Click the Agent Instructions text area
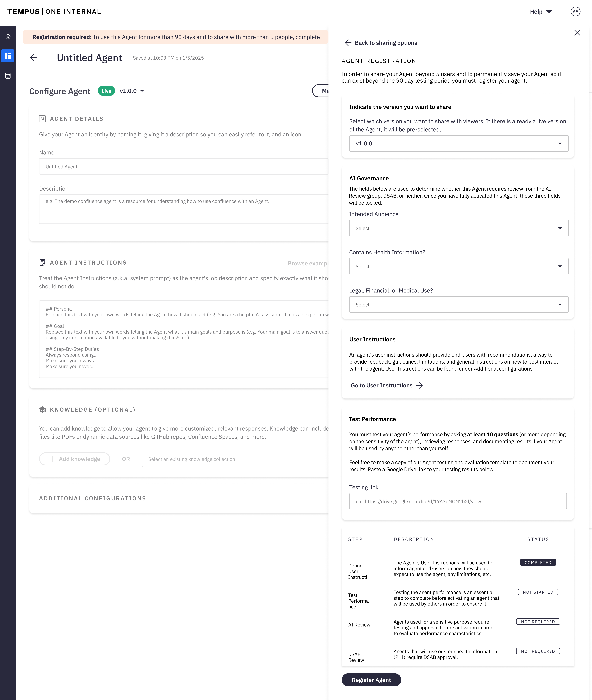Viewport: 592px width, 700px height. click(x=184, y=339)
